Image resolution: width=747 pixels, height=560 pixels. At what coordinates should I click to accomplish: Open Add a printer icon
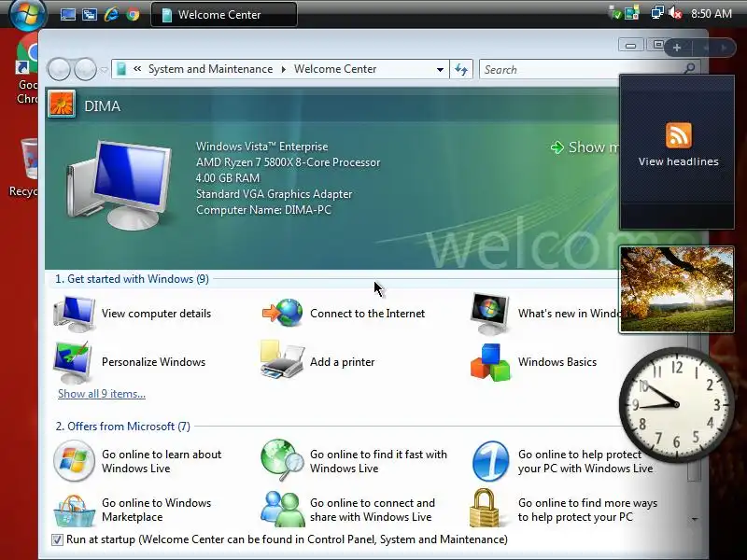tap(282, 360)
